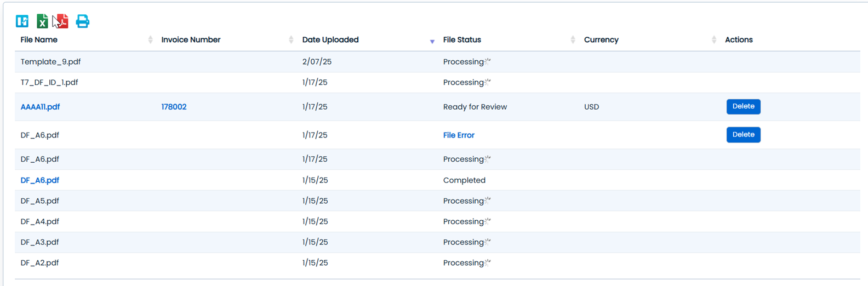The image size is (868, 286).
Task: Open the Completed DF_A6.pdf link
Action: [39, 180]
